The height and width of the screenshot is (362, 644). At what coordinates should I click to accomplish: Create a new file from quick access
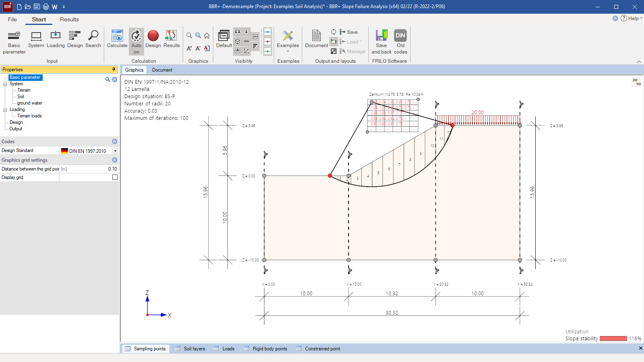tap(19, 7)
